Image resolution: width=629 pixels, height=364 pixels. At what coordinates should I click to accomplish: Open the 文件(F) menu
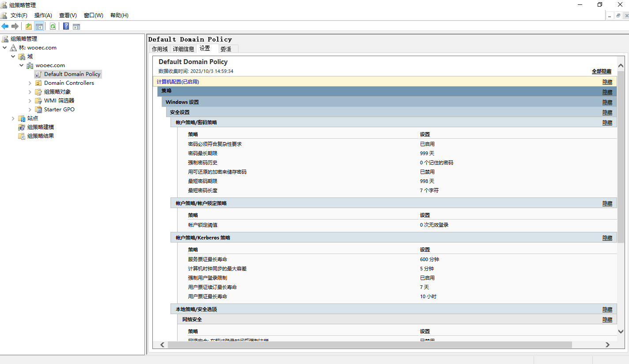pyautogui.click(x=19, y=15)
